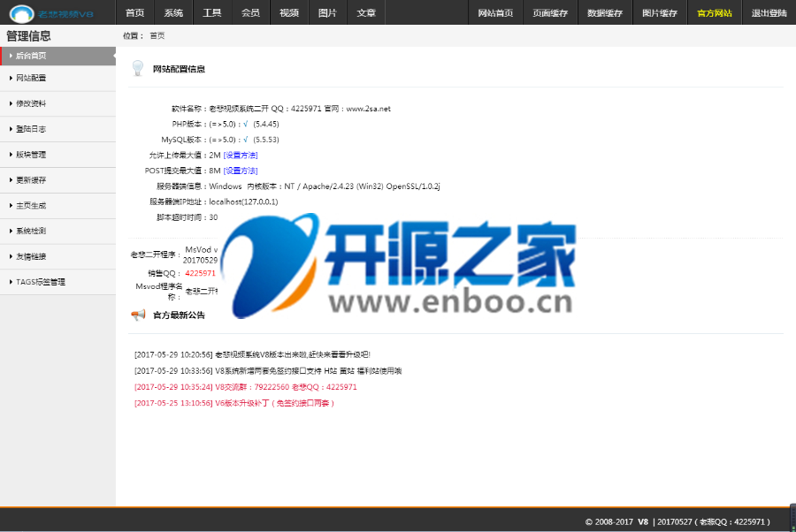Clear 数据缓存 from top bar
The height and width of the screenshot is (532, 796).
(x=605, y=12)
